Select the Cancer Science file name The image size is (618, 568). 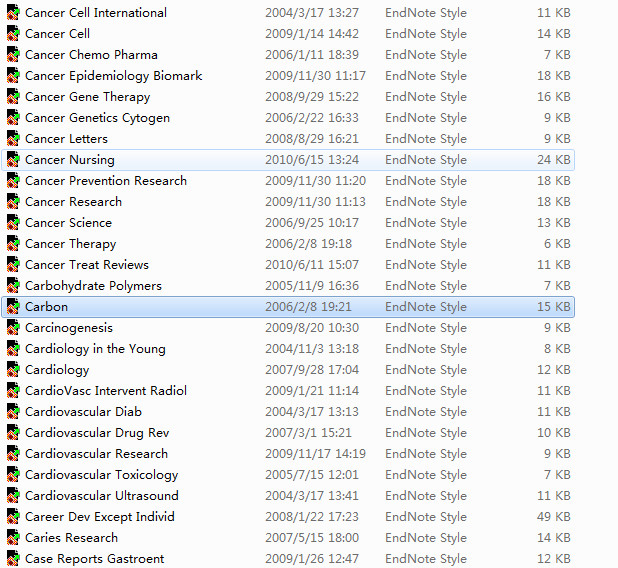pyautogui.click(x=69, y=223)
